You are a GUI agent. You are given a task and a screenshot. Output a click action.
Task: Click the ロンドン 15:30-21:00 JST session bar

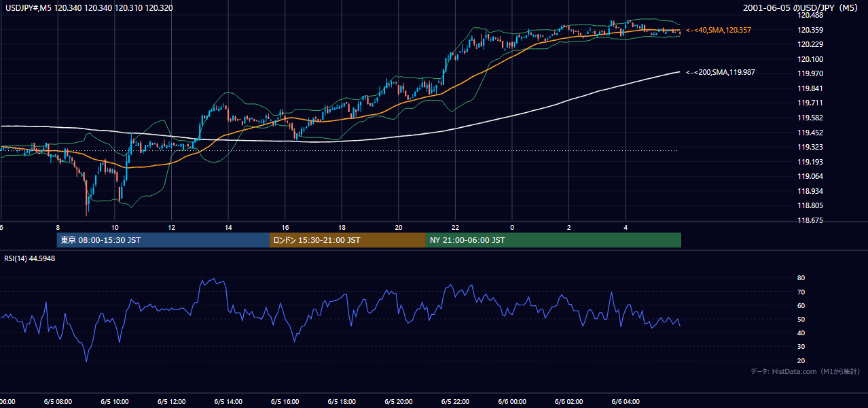[x=348, y=240]
